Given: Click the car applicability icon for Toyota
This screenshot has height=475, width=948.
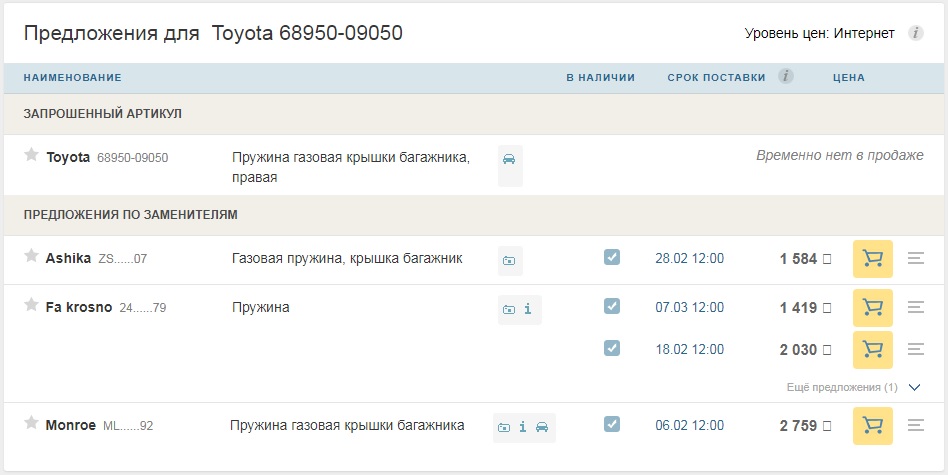Looking at the screenshot, I should tap(509, 160).
